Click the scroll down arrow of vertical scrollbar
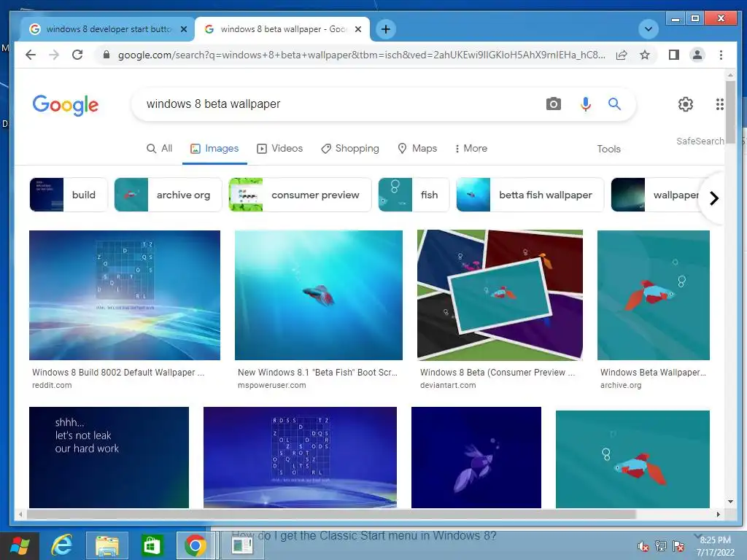Screen dimensions: 747x560 [730, 502]
